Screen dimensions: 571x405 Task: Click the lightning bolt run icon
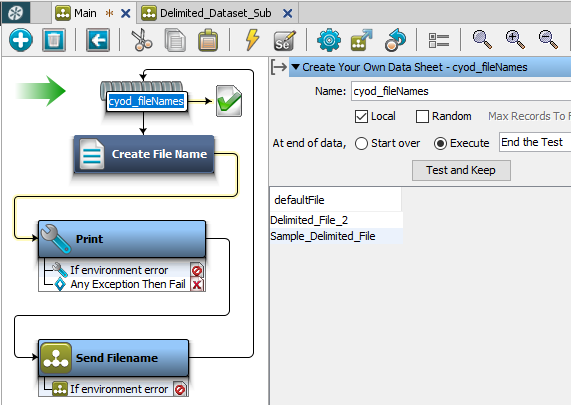252,39
